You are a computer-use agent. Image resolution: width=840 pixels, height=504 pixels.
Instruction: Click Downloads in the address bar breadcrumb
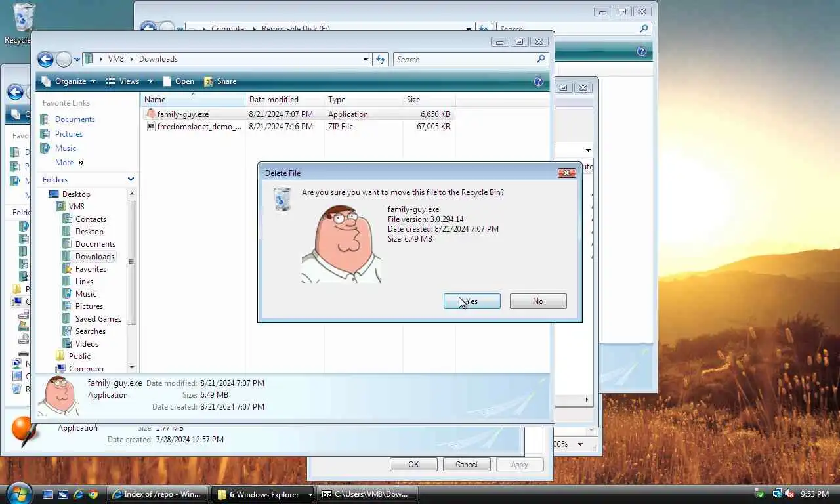point(158,59)
